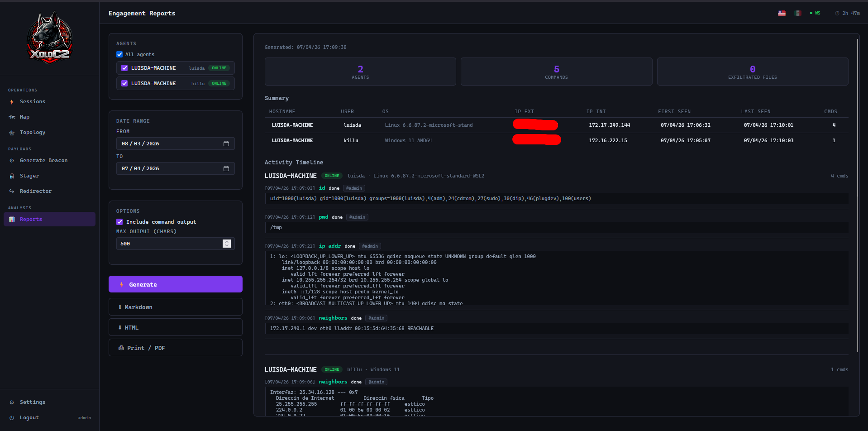Open Sessions from the sidebar
Screen dimensions: 868x431
click(32, 102)
